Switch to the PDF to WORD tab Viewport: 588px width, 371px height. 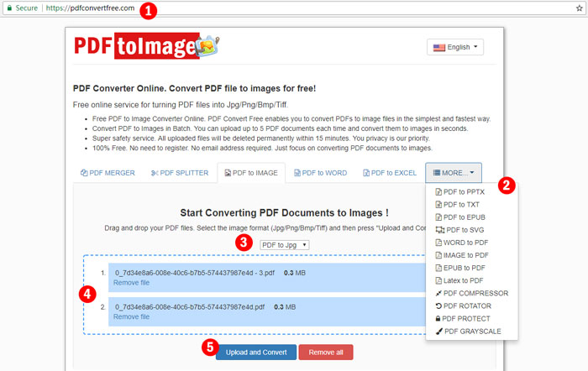pyautogui.click(x=321, y=173)
